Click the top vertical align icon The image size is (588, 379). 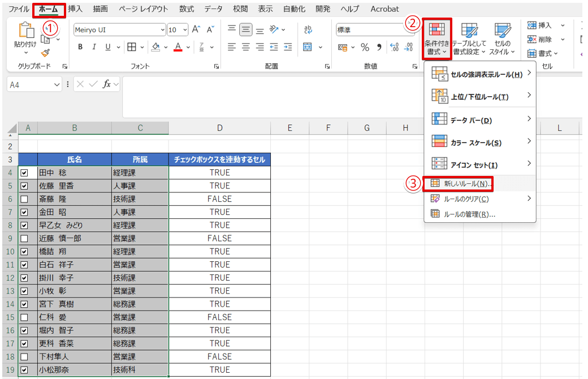232,28
